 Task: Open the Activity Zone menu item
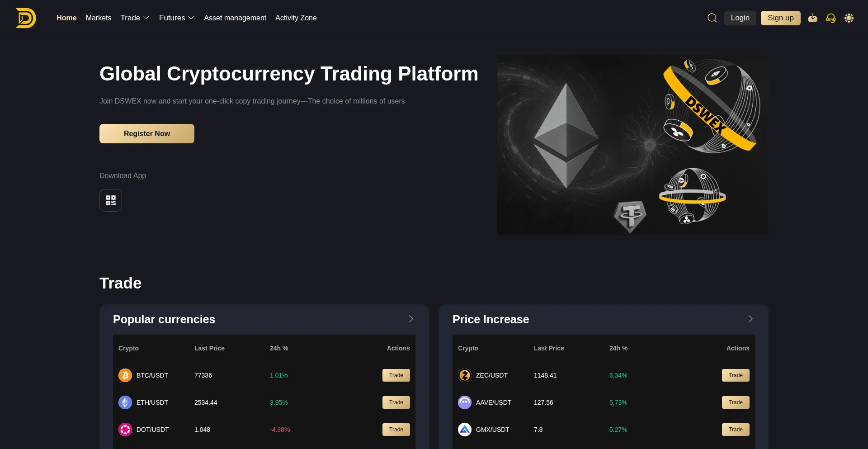click(x=296, y=18)
